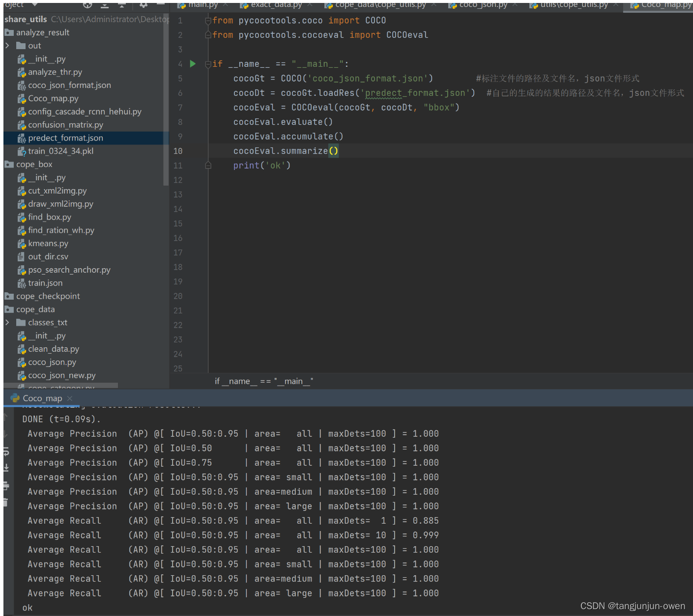
Task: Open the utils\cope_utils.py editor tab
Action: click(x=574, y=5)
